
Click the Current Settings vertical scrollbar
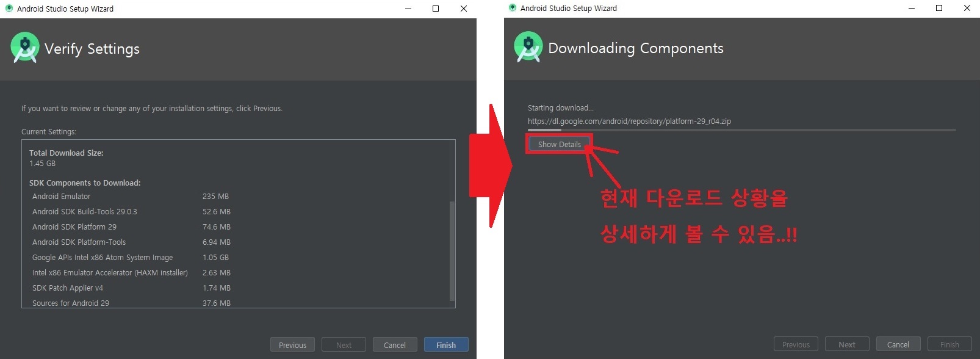[452, 250]
